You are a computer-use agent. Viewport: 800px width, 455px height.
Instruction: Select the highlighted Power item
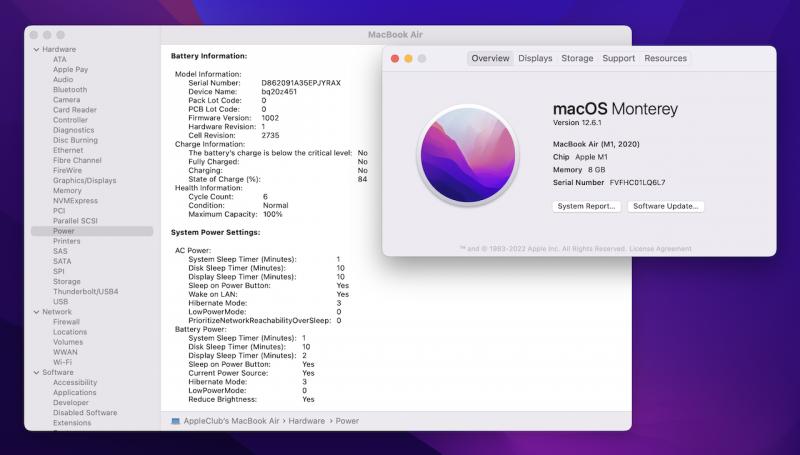point(92,231)
